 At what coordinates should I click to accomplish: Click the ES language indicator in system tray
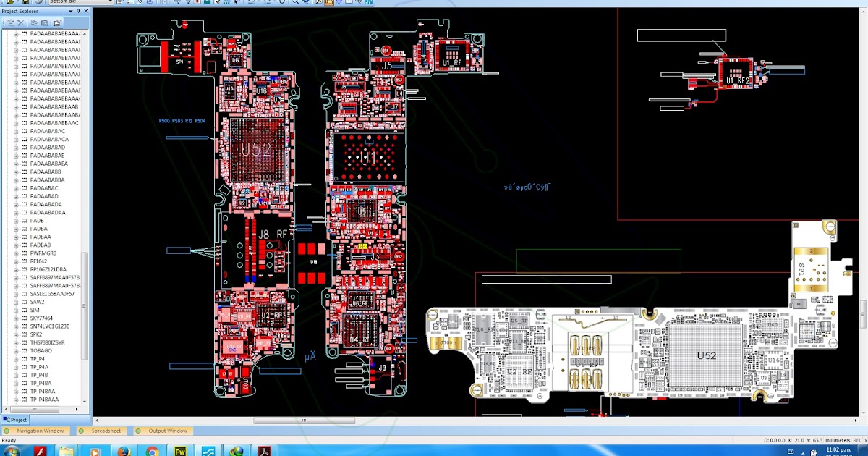coord(789,450)
